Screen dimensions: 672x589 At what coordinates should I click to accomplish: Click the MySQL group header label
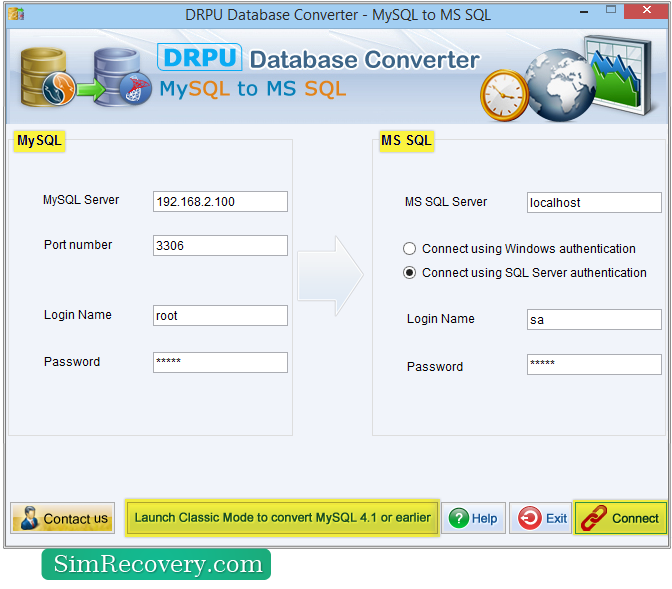point(39,141)
